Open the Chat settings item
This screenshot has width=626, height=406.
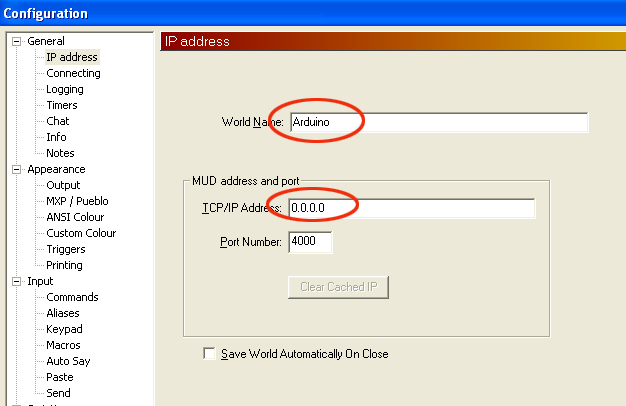tap(58, 121)
